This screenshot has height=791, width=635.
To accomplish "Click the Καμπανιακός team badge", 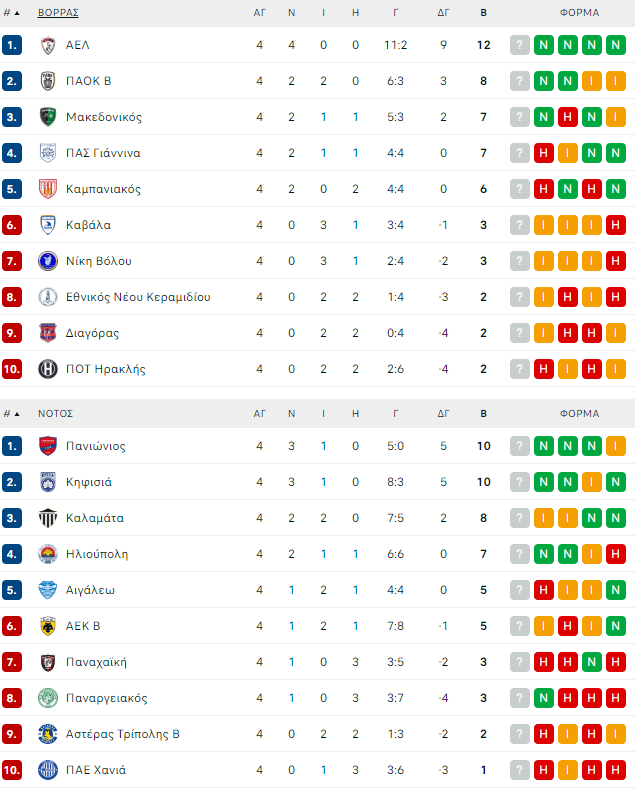I will (47, 189).
